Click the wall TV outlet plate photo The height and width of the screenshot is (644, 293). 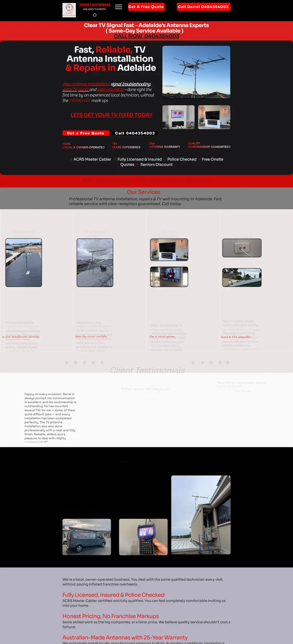coord(242,248)
